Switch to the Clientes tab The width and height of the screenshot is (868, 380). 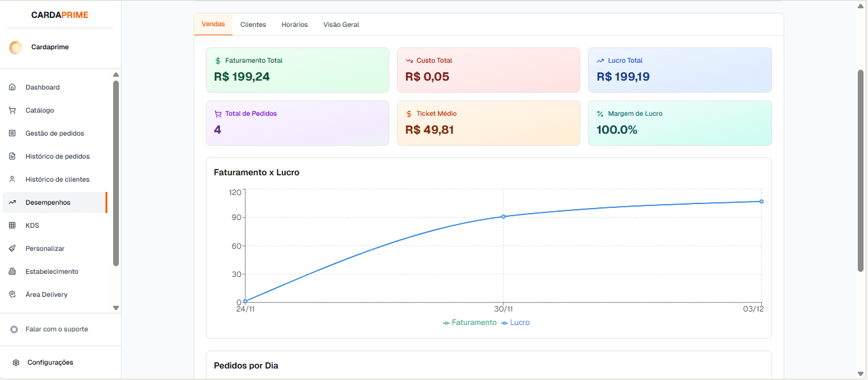(253, 24)
